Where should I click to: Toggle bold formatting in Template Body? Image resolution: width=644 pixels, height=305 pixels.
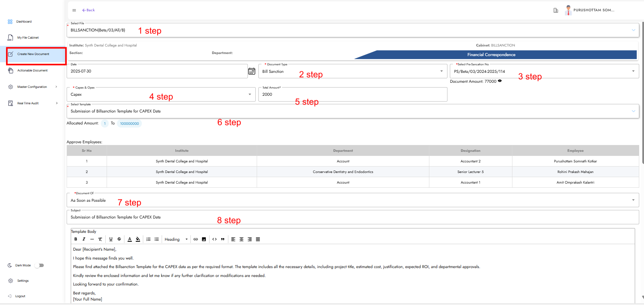(76, 239)
